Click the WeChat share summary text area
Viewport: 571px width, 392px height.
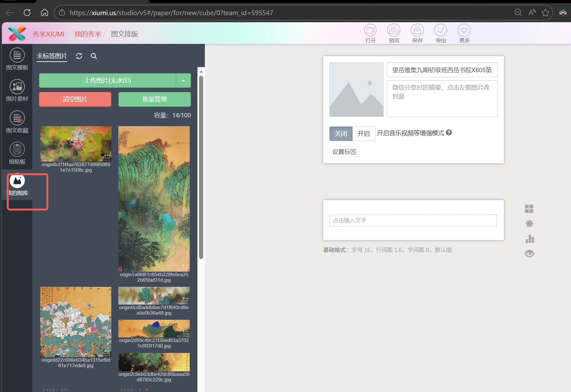[x=442, y=99]
